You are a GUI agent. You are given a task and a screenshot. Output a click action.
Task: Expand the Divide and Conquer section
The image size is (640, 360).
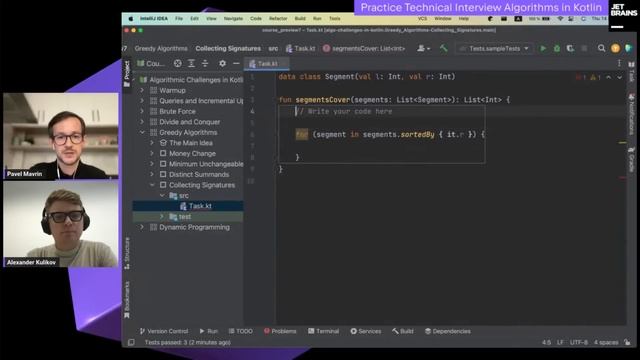pos(142,122)
